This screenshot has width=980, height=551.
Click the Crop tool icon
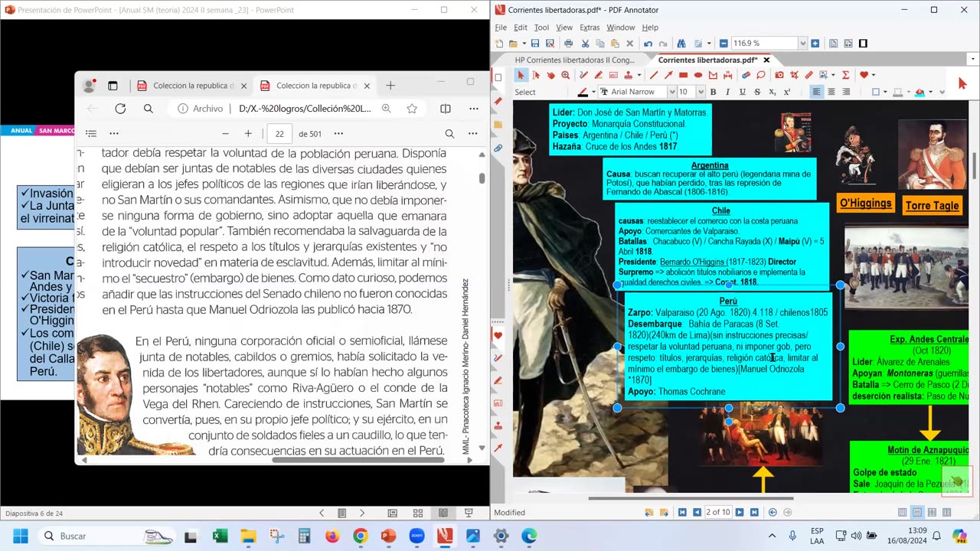point(794,75)
